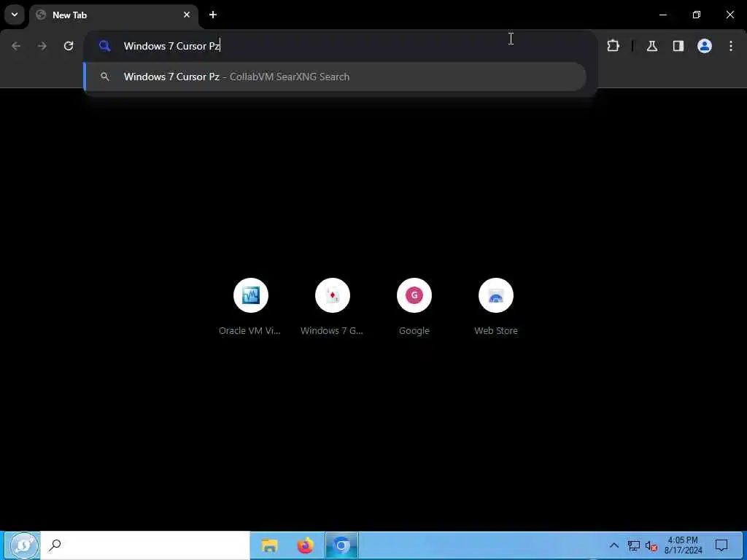The width and height of the screenshot is (747, 560).
Task: Restore down the browser window
Action: (697, 15)
